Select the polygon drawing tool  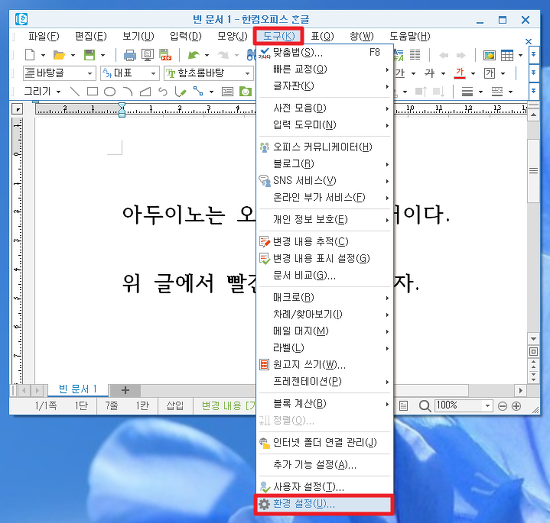tap(145, 92)
